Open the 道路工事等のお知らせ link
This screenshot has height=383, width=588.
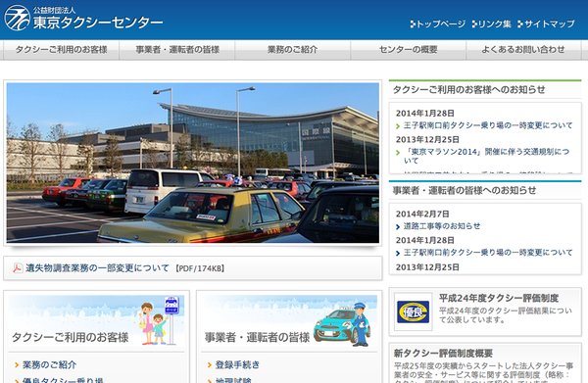pyautogui.click(x=442, y=226)
